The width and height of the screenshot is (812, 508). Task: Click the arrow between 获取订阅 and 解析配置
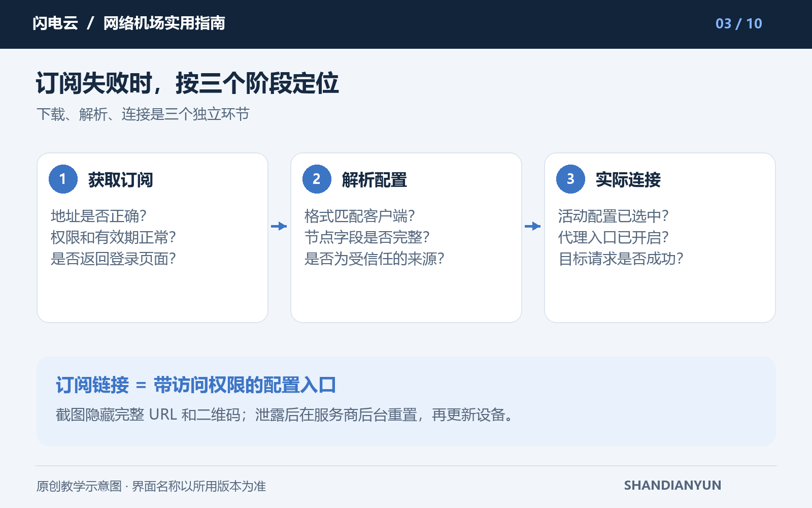279,226
